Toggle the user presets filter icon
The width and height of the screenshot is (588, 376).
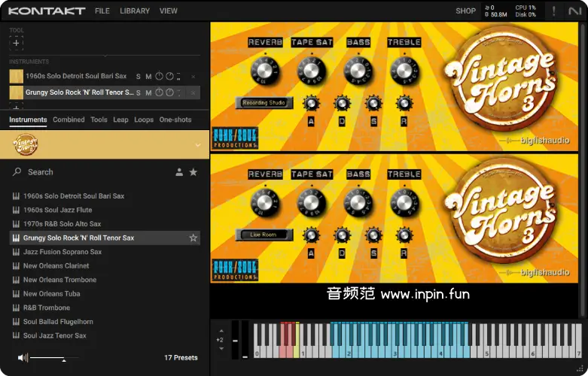pos(179,172)
